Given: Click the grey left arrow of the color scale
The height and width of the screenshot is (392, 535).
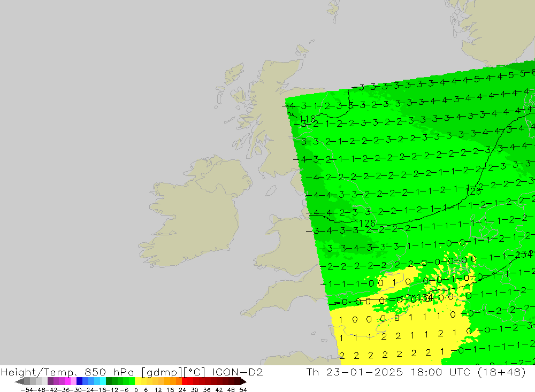Looking at the screenshot, I should (x=19, y=381).
